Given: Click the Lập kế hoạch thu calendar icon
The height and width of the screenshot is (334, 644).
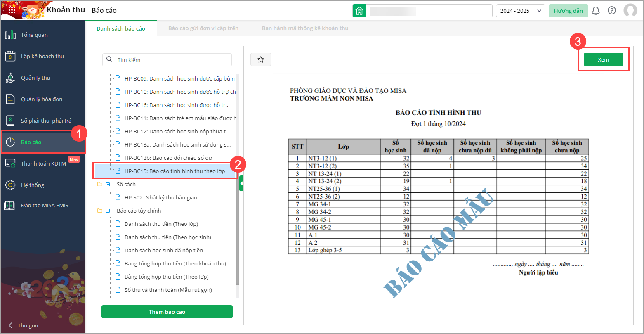Looking at the screenshot, I should (x=10, y=56).
